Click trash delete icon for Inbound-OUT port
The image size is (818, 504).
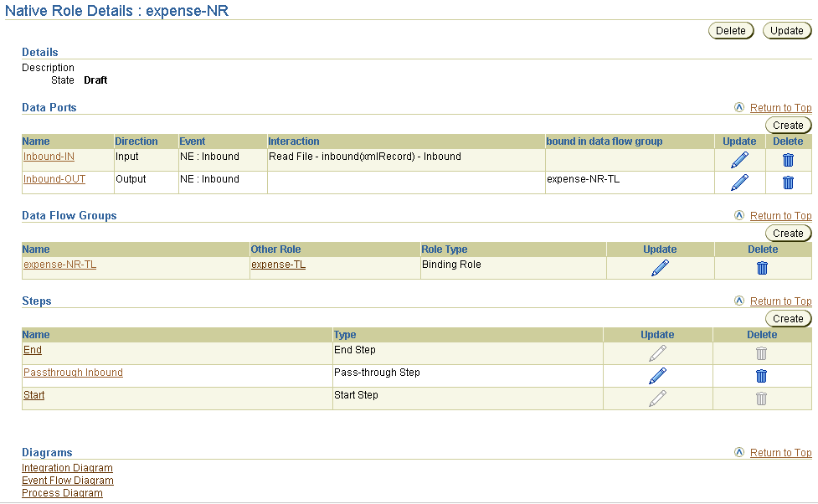pos(788,183)
